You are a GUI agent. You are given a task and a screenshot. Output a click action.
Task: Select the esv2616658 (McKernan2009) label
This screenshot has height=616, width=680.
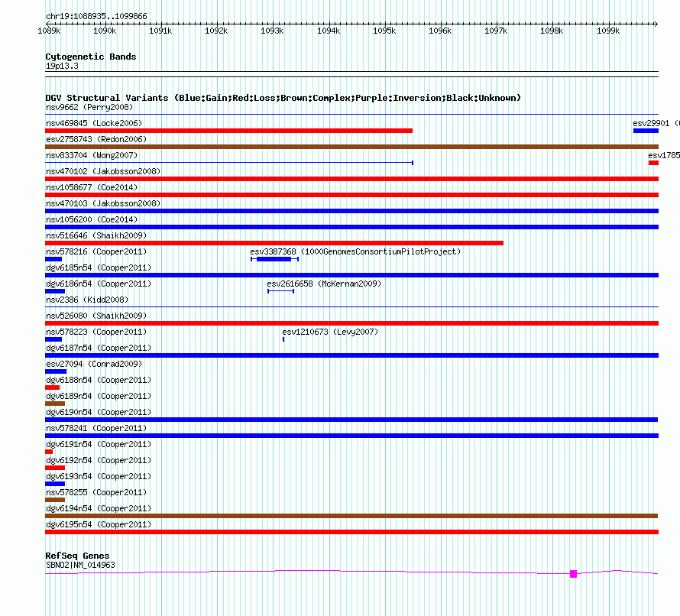pos(324,284)
